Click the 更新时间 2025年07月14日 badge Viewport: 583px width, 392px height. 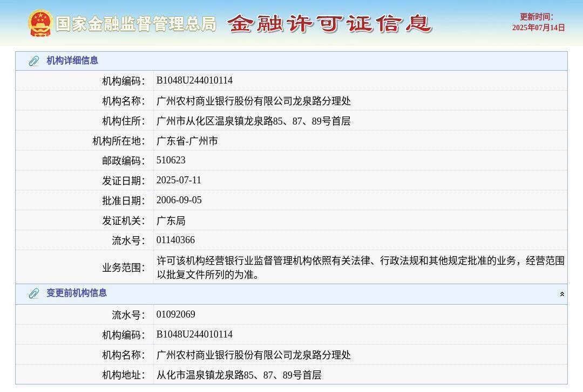(x=540, y=20)
